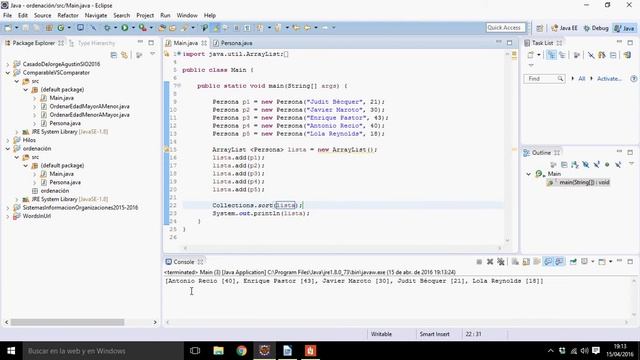640x360 pixels.
Task: Click Remove Launch X icon in Console
Action: coord(490,262)
